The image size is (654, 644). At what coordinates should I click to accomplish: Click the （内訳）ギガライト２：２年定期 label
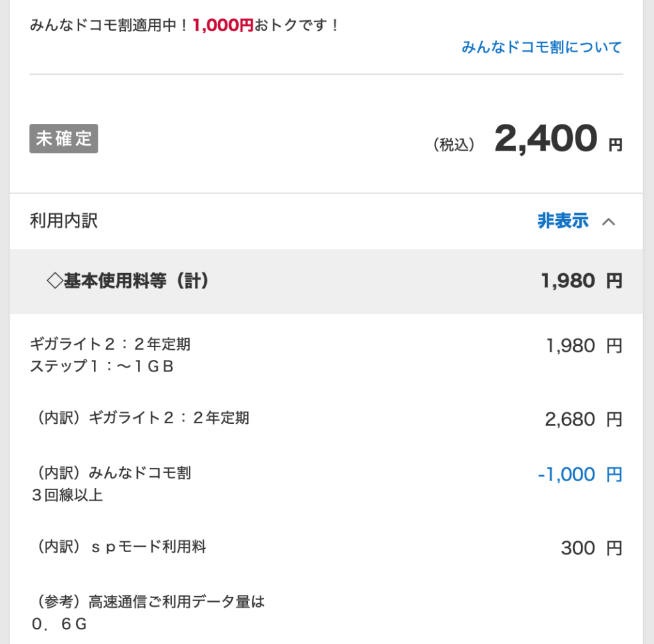pos(140,418)
